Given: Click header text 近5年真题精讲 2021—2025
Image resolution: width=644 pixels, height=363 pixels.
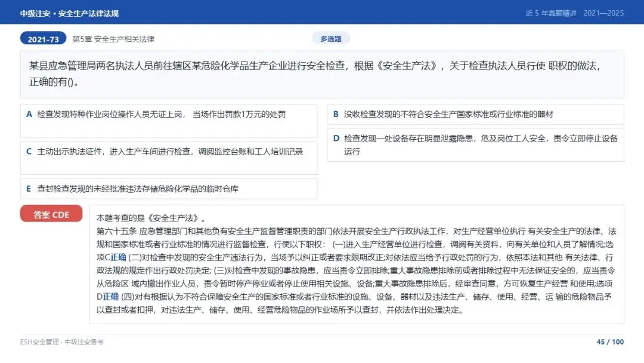Looking at the screenshot, I should click(x=575, y=13).
